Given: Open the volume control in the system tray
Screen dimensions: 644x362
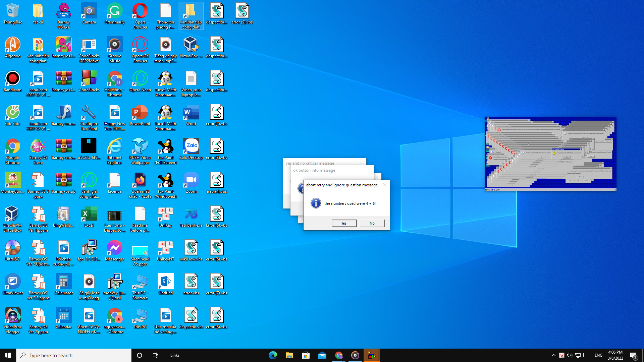Looking at the screenshot, I should 570,355.
